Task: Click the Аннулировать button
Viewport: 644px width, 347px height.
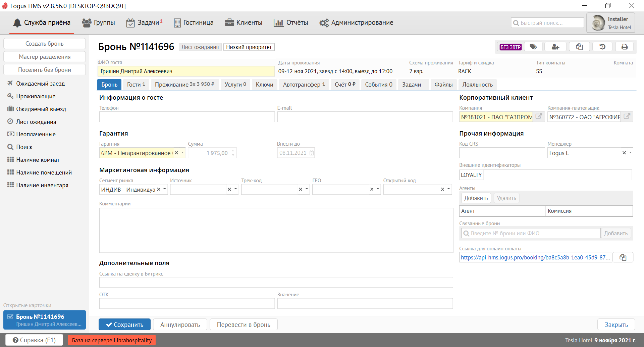Action: coord(180,325)
